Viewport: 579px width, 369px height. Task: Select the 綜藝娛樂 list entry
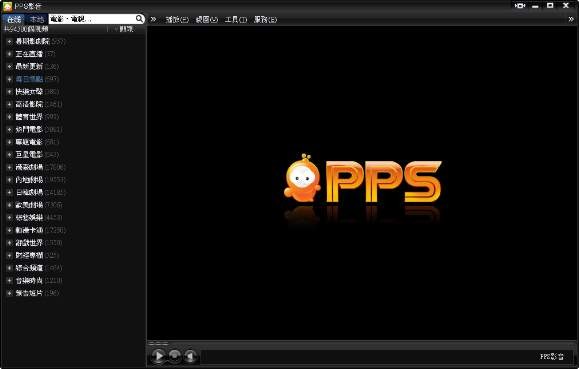pyautogui.click(x=39, y=218)
